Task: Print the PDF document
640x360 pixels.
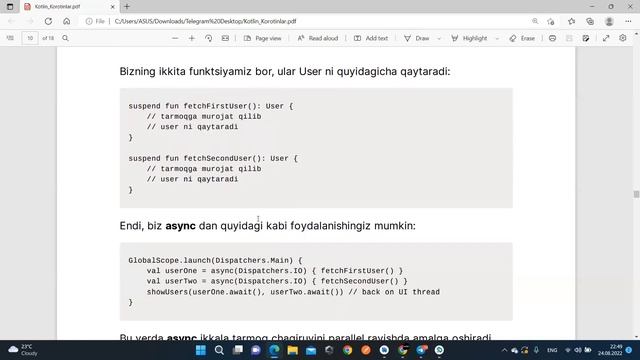Action: (x=552, y=38)
